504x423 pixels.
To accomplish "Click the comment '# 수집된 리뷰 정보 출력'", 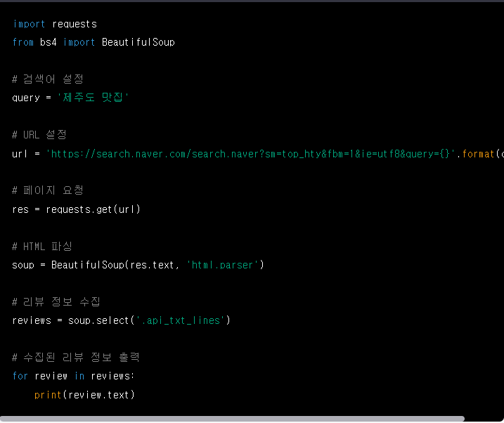I will tap(76, 357).
